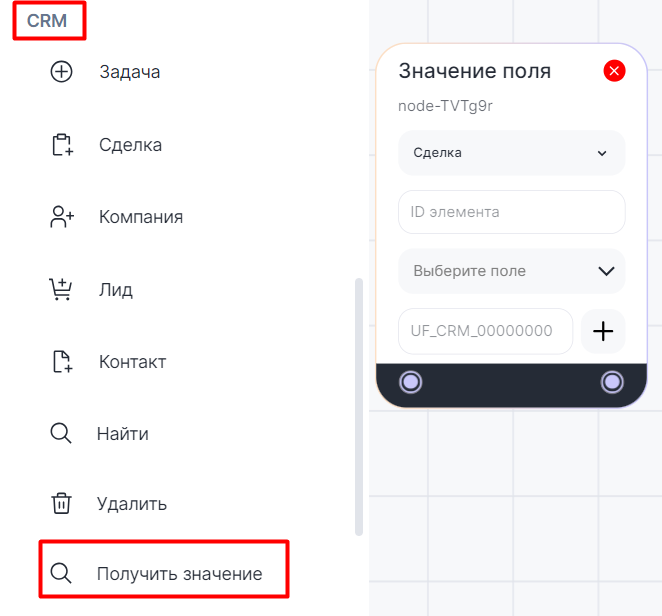
Task: Click the left input connector port
Action: coord(410,382)
